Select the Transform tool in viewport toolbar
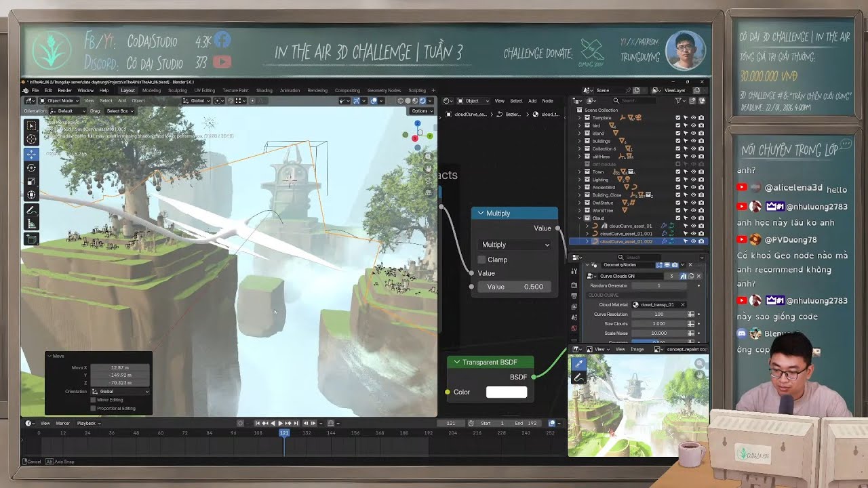This screenshot has width=868, height=488. click(x=31, y=195)
